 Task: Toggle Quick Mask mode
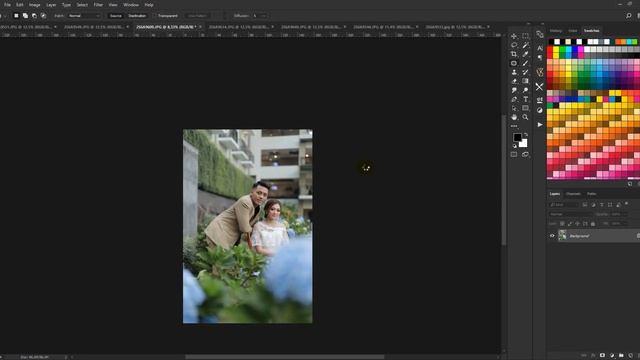click(514, 155)
